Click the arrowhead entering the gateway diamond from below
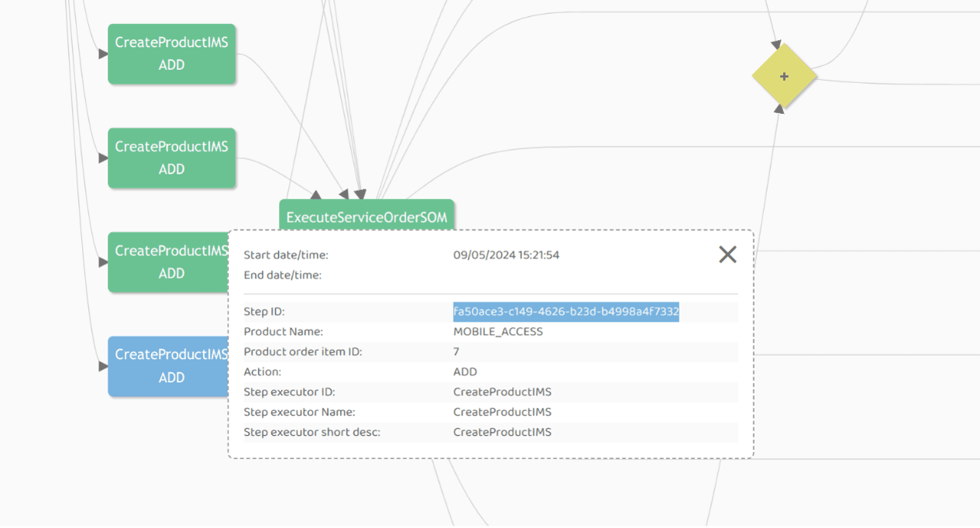Image resolution: width=980 pixels, height=528 pixels. pos(779,109)
